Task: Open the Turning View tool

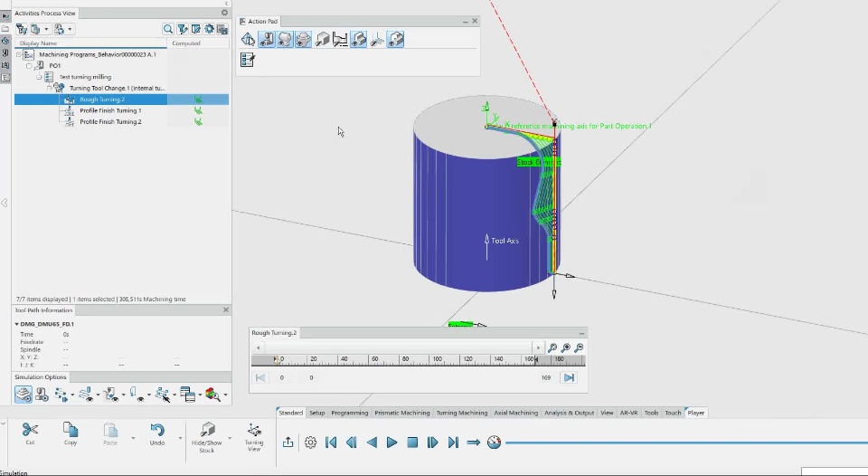Action: click(x=254, y=429)
